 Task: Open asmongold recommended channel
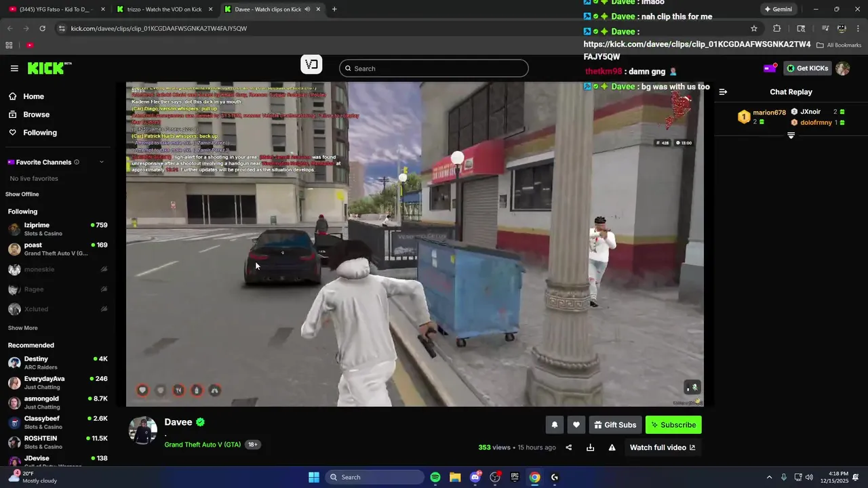pos(58,403)
